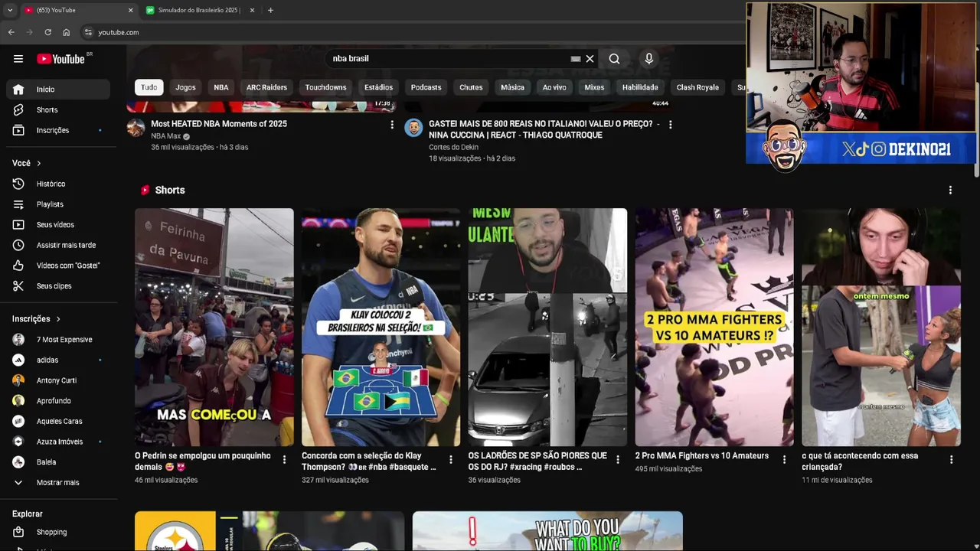Screen dimensions: 980x551
Task: Select the Música filter chip
Action: 512,87
